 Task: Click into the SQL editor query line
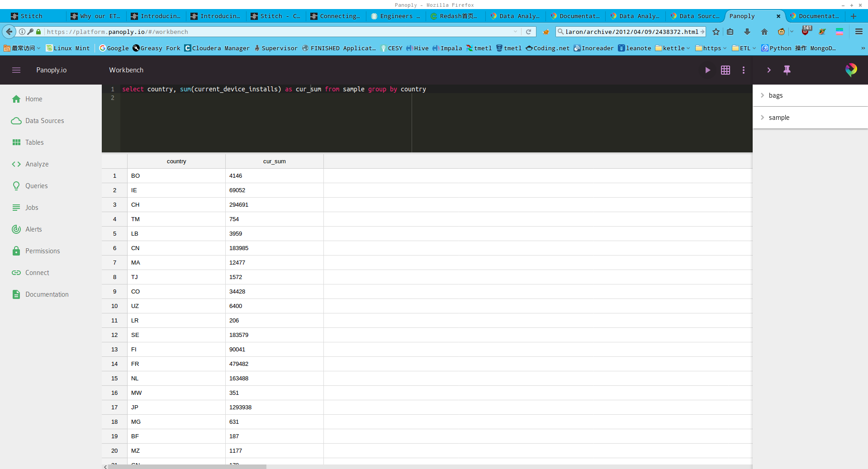(x=274, y=89)
